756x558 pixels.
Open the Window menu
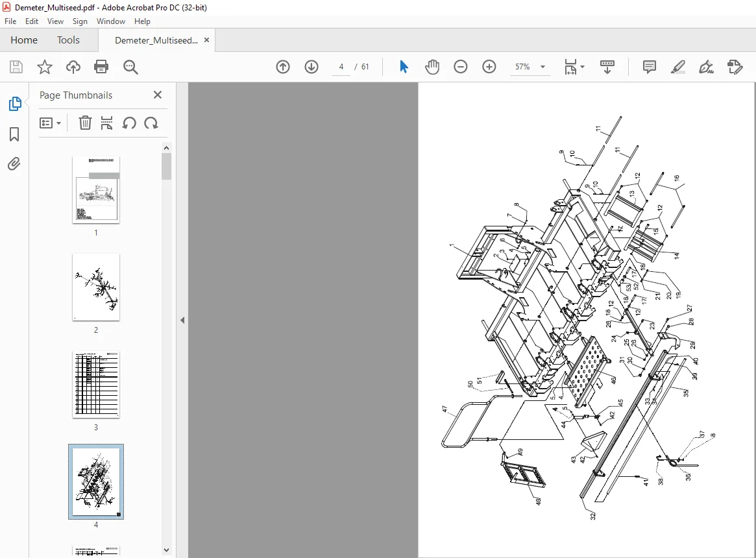point(111,21)
